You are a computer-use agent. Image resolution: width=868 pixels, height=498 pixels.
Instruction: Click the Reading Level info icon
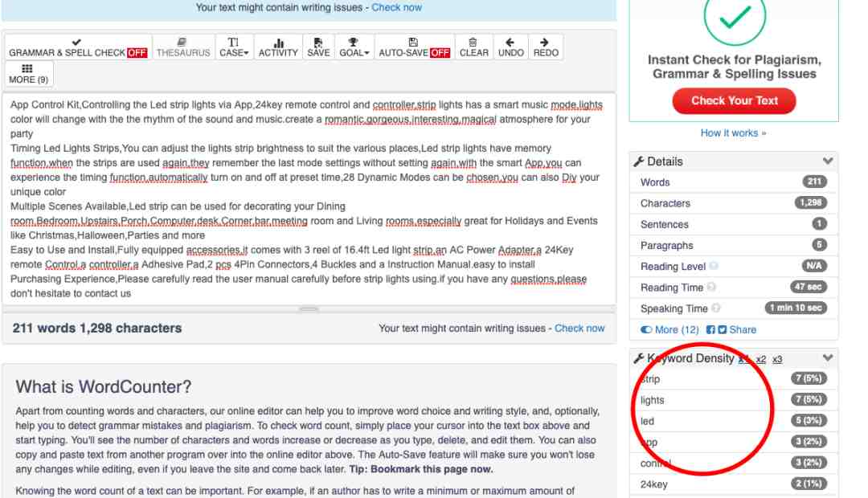tap(714, 266)
